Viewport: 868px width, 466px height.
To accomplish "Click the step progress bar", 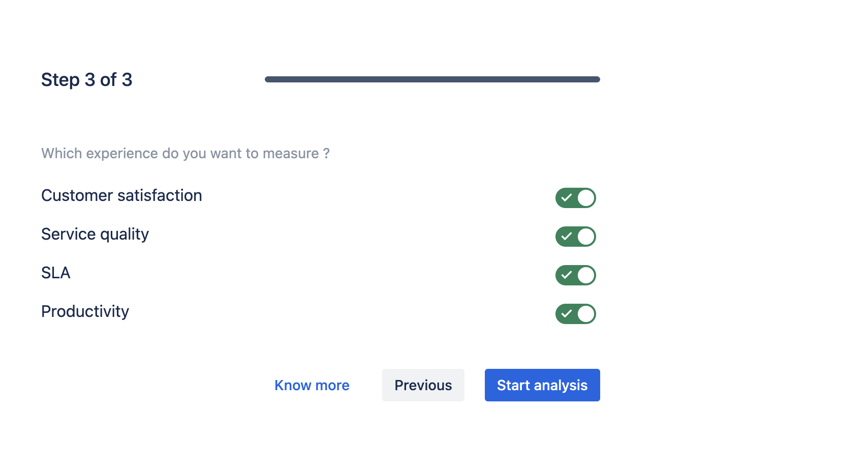I will click(x=432, y=79).
